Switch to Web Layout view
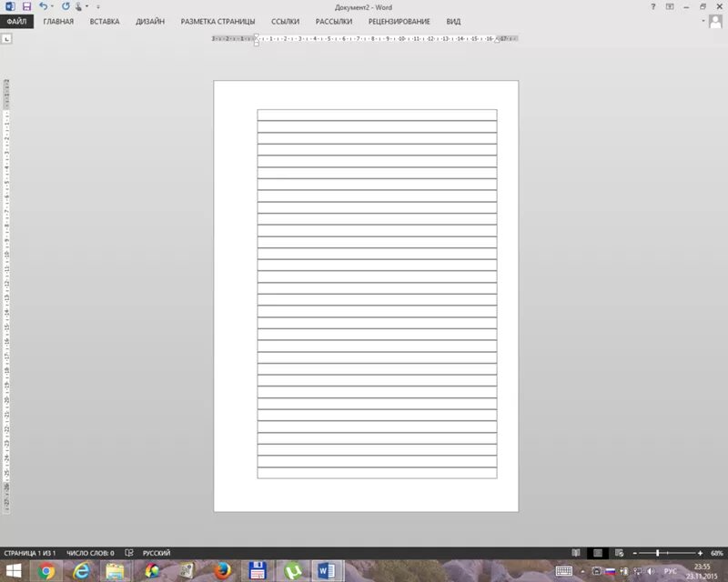Screen dimensions: 728x582 620,553
